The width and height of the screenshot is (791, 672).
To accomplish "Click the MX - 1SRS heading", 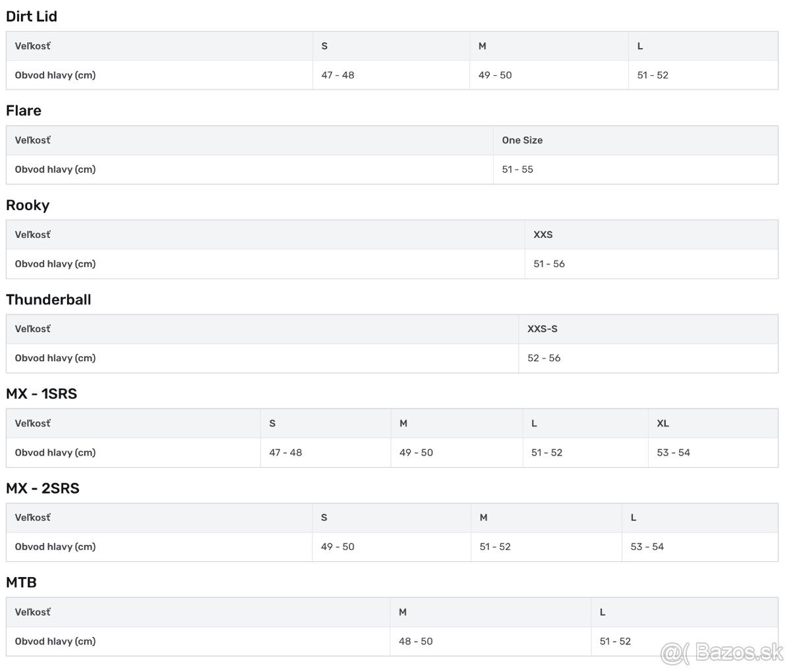I will [x=42, y=394].
